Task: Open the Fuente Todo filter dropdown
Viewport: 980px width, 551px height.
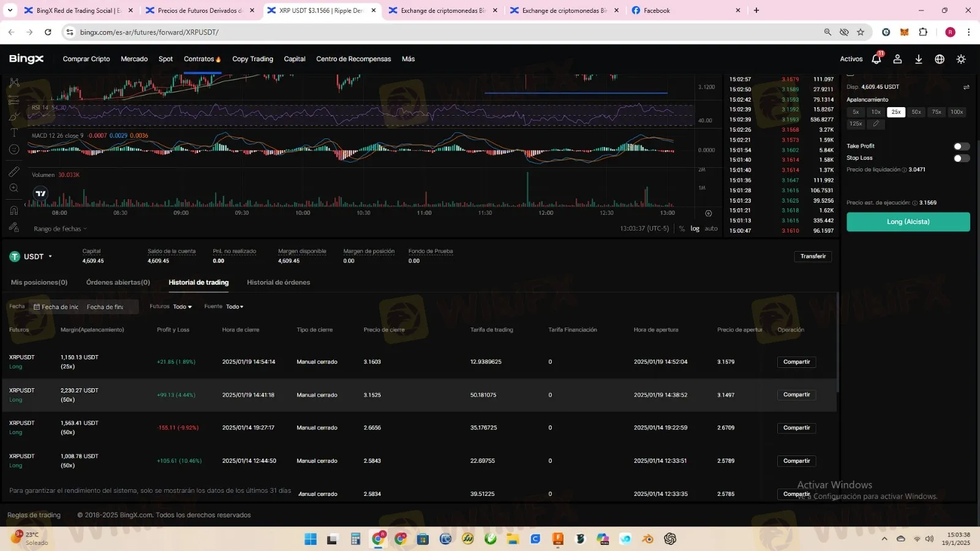Action: click(x=235, y=307)
